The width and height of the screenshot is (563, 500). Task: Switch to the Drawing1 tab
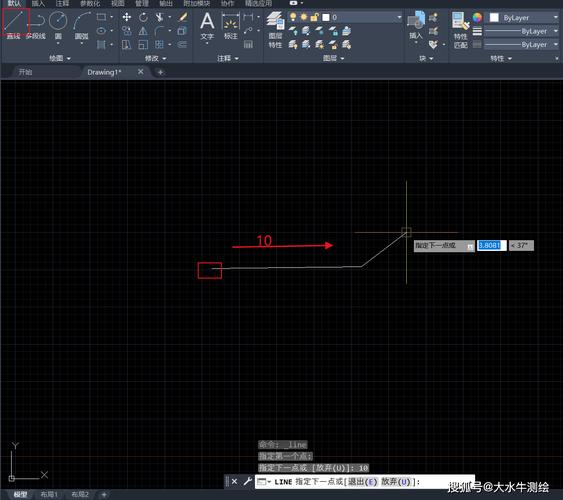tap(104, 72)
